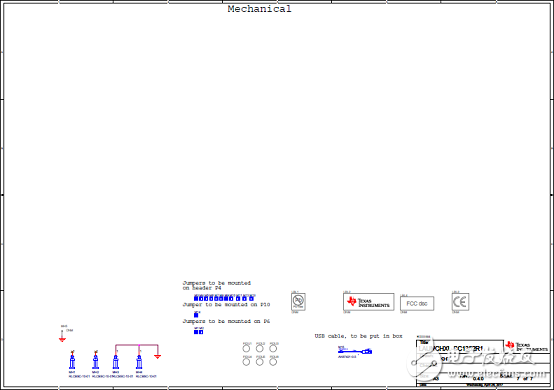Image resolution: width=554 pixels, height=390 pixels.
Task: Click the Texas Instruments logo label box
Action: click(x=369, y=302)
